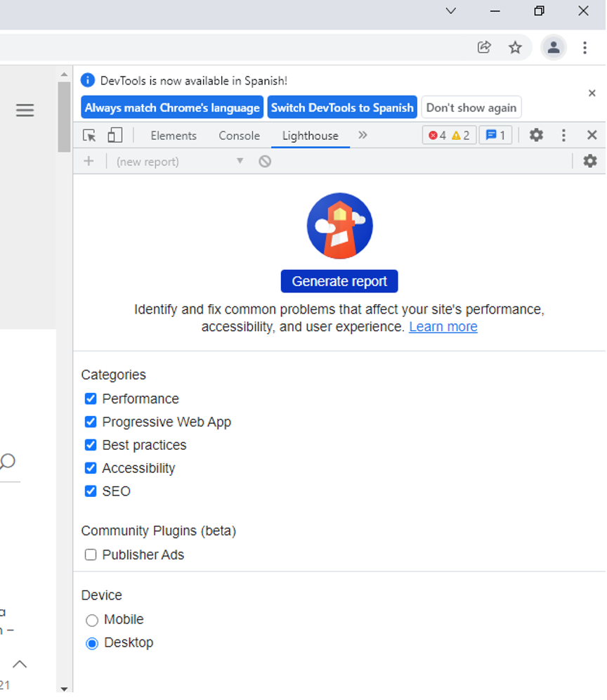
Task: Click the share page icon
Action: pyautogui.click(x=484, y=48)
